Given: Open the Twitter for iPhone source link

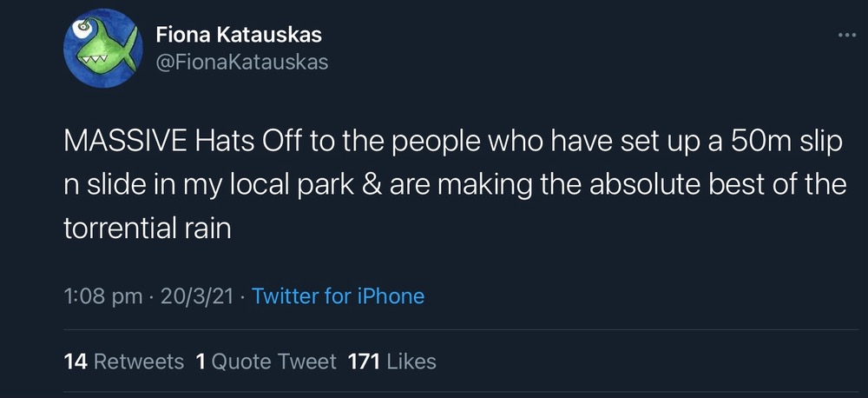Looking at the screenshot, I should click(338, 296).
